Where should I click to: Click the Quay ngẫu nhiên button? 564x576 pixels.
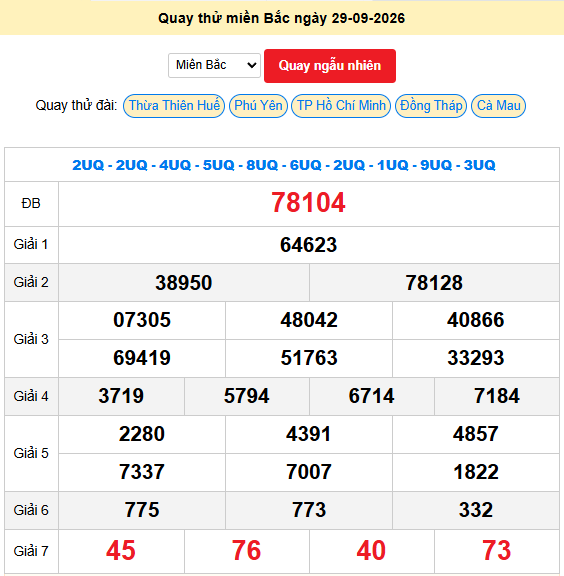pos(330,66)
